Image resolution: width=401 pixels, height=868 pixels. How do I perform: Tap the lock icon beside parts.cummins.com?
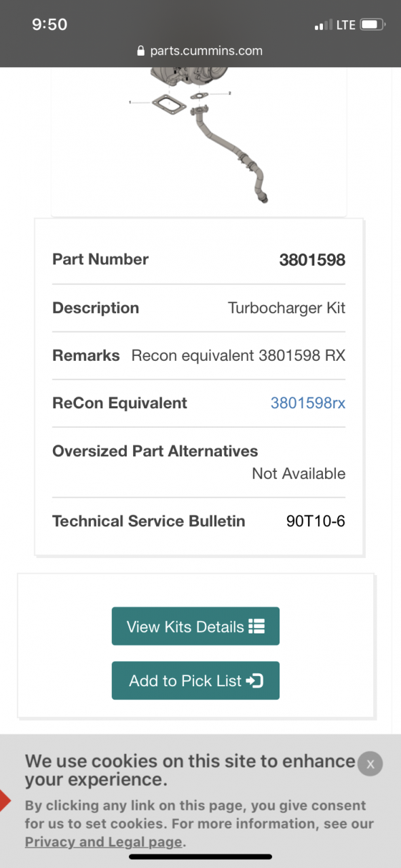coord(141,51)
